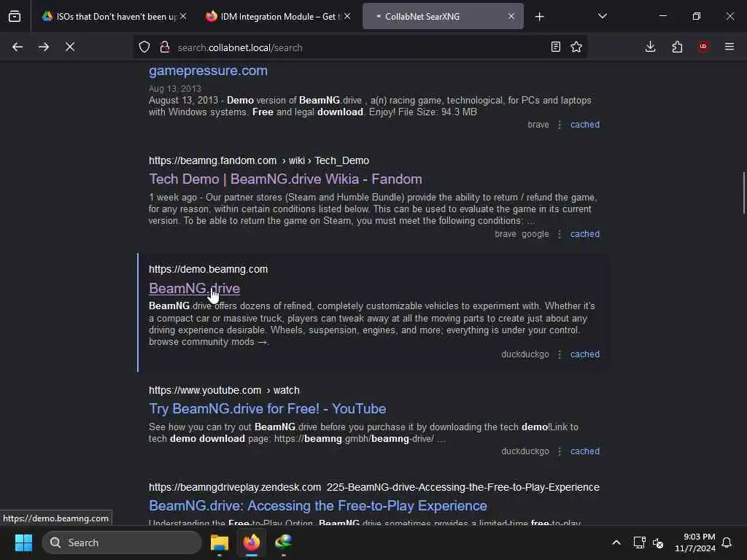
Task: Open Internet Download Manager taskbar icon
Action: pos(284,542)
